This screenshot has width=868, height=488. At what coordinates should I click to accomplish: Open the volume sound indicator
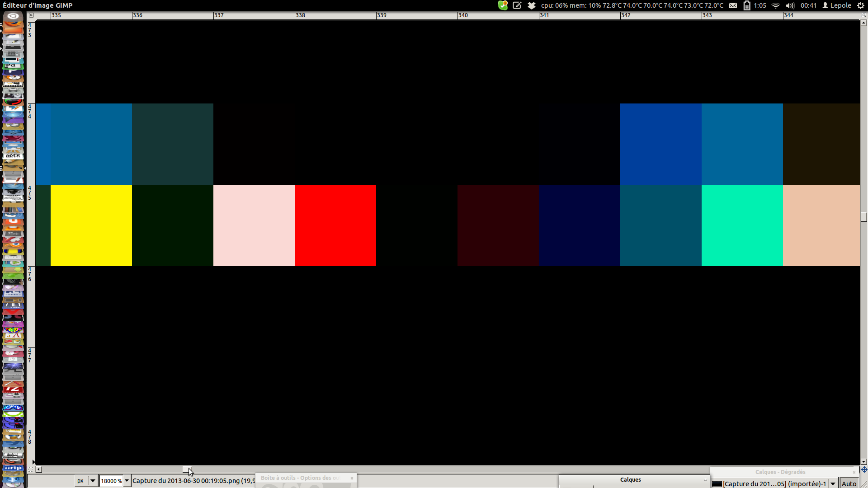point(790,5)
